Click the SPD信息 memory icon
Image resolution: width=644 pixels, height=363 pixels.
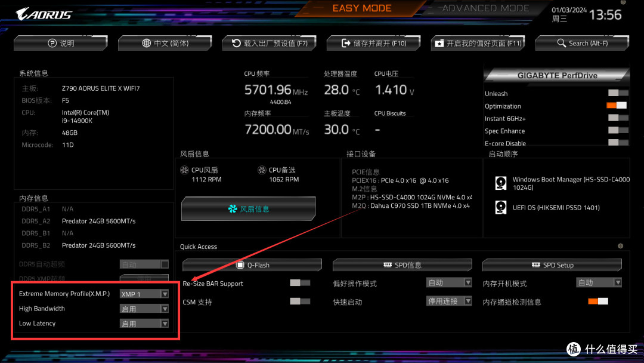[388, 264]
